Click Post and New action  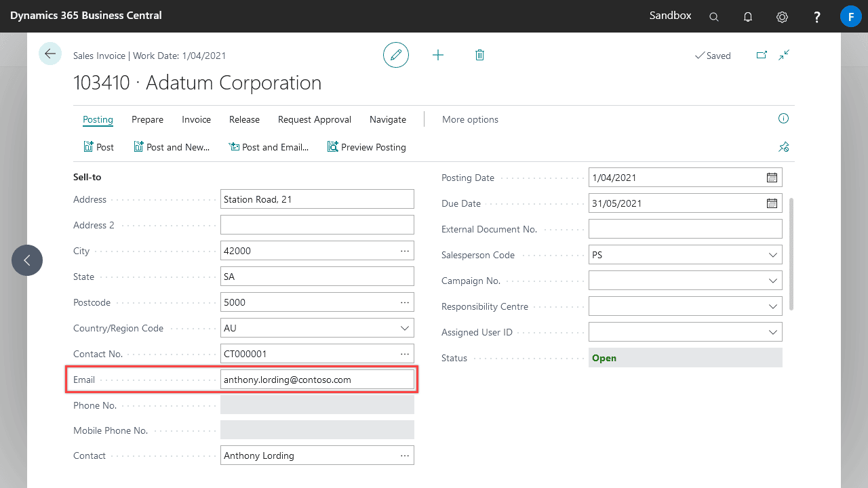pos(172,147)
